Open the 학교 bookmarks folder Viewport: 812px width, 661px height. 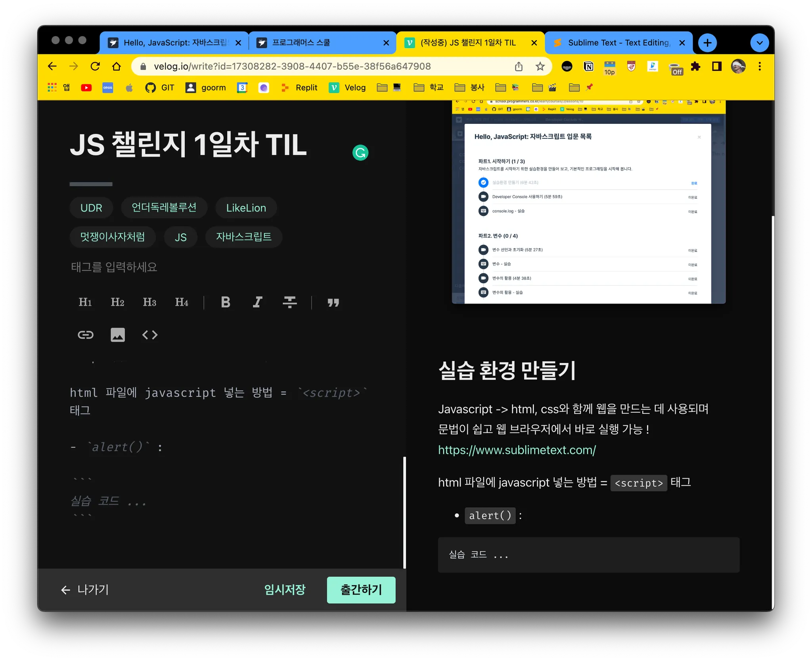coord(429,87)
